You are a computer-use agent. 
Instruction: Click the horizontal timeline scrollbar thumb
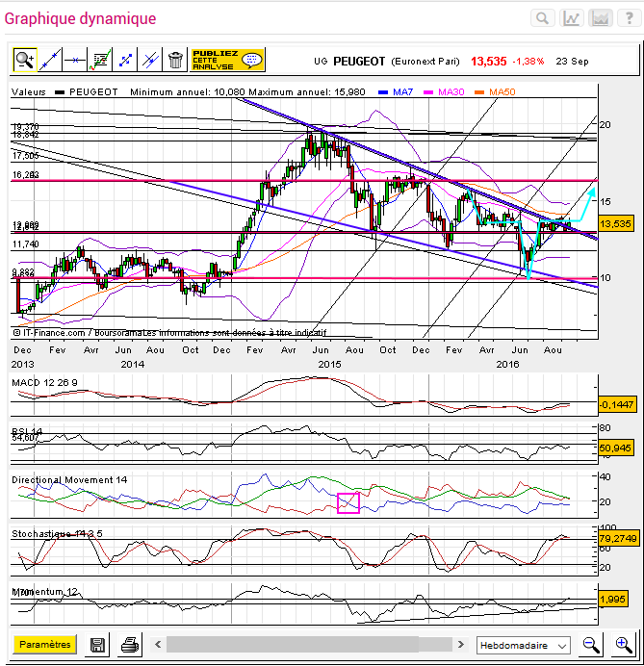click(x=293, y=644)
